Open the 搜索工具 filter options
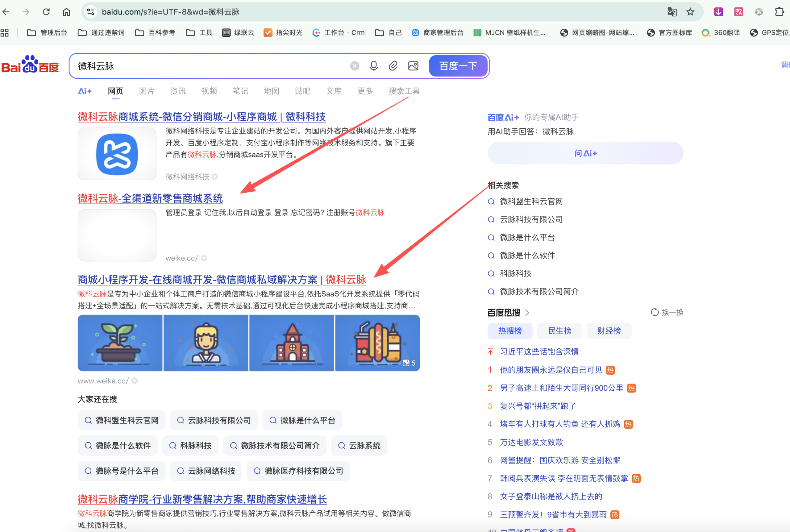 pyautogui.click(x=404, y=91)
